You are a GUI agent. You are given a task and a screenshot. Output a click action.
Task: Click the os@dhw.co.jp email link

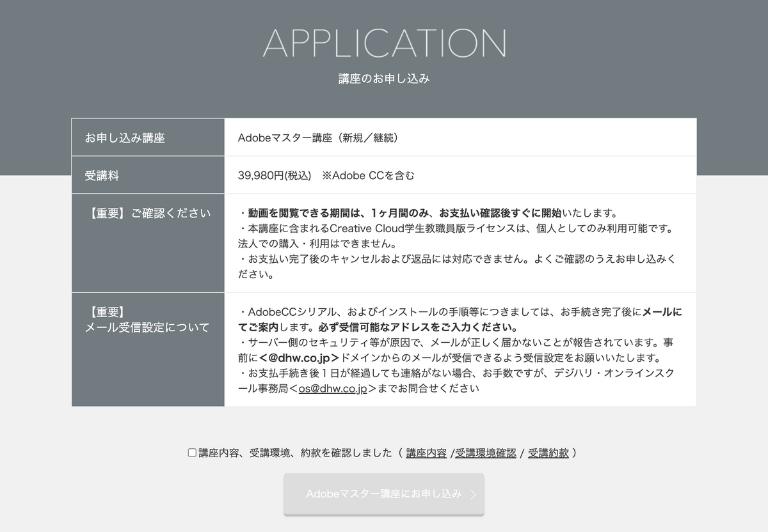coord(333,388)
